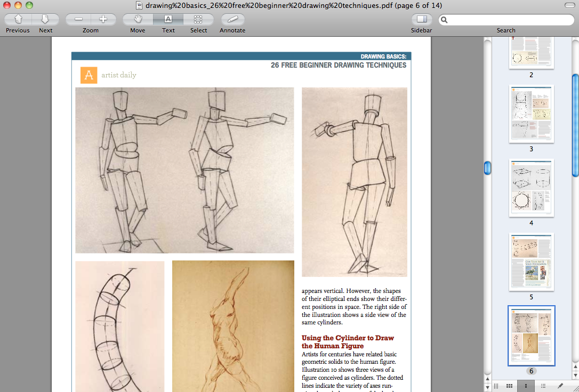
Task: Open page 5 thumbnail in sidebar
Action: (531, 262)
